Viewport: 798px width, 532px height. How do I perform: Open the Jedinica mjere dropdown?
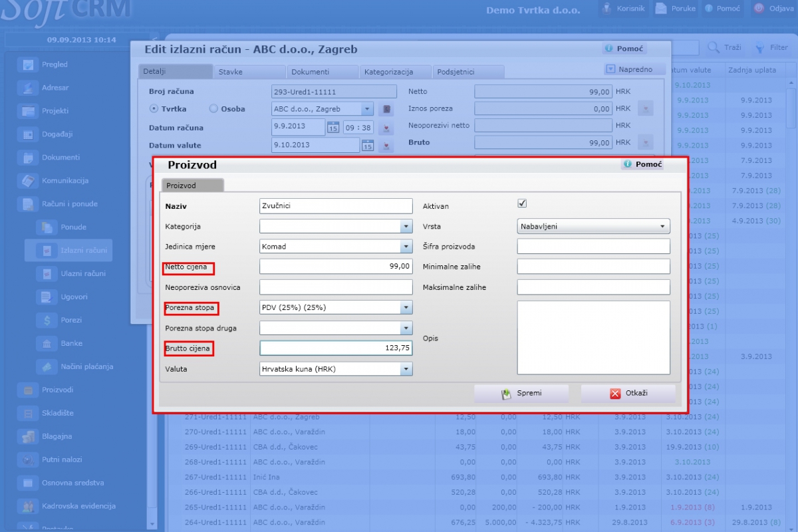click(406, 247)
